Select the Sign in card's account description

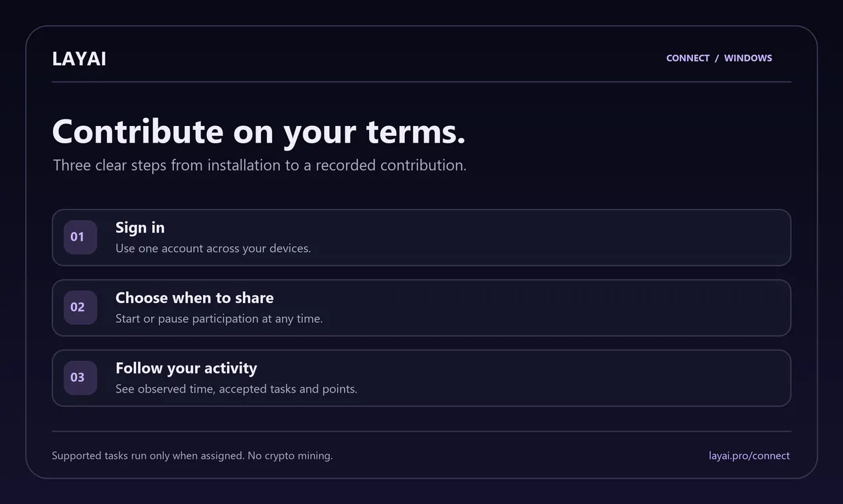point(213,249)
